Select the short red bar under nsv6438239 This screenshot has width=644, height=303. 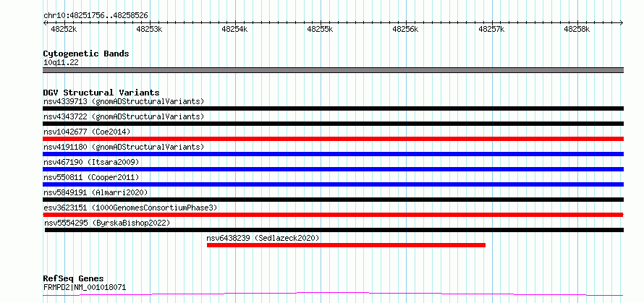pos(346,245)
